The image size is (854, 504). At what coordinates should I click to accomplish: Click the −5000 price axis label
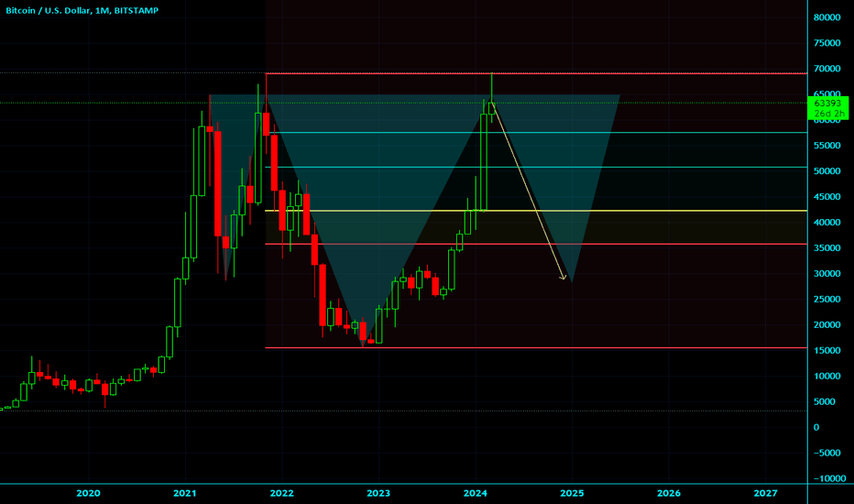[827, 453]
